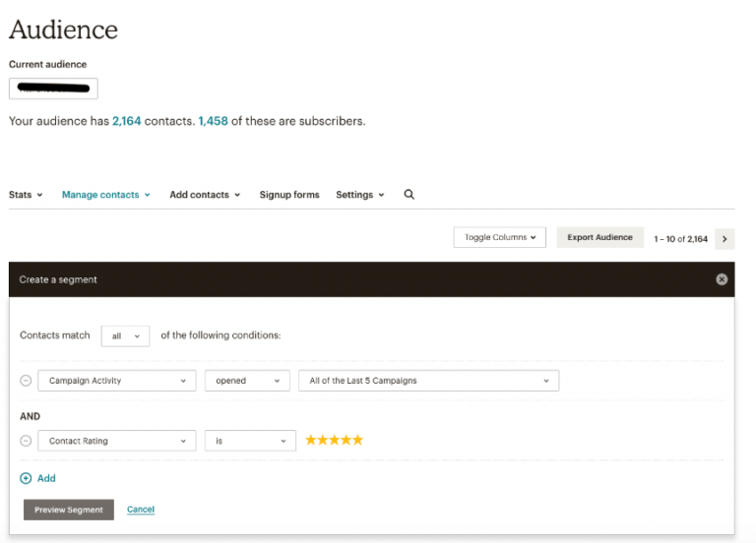Click the plus icon to add condition

(x=26, y=478)
